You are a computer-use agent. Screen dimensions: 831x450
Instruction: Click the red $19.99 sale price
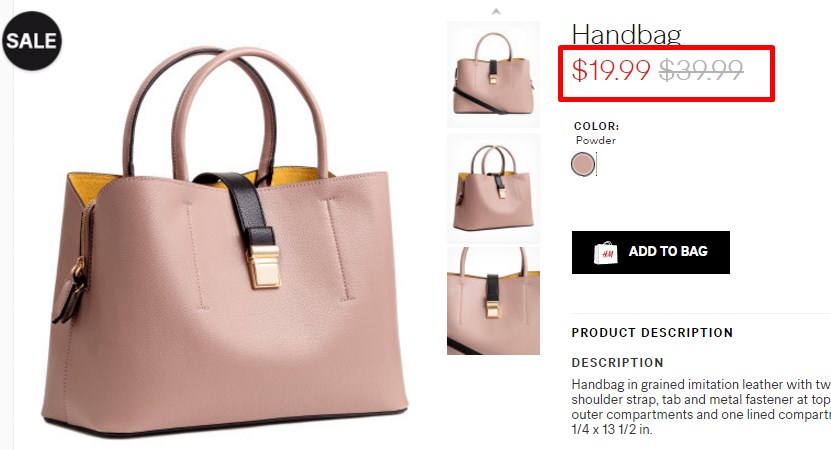tap(611, 70)
